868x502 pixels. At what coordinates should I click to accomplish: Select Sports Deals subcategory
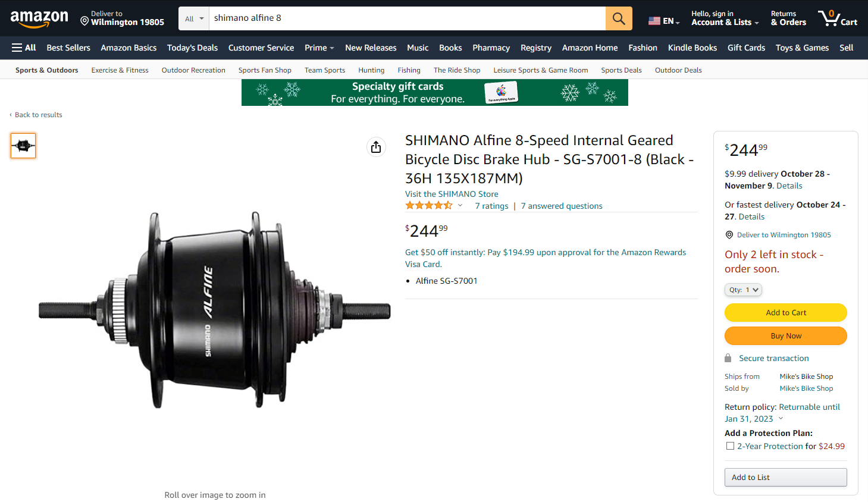(621, 70)
